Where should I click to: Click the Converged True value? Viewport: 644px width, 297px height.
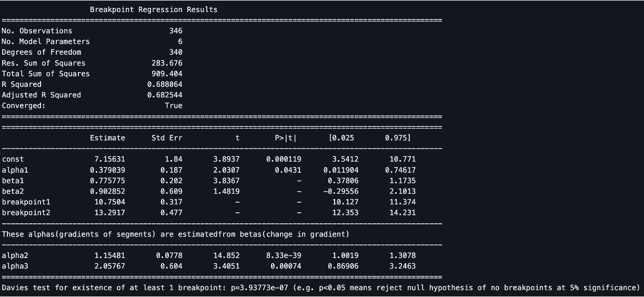[174, 105]
